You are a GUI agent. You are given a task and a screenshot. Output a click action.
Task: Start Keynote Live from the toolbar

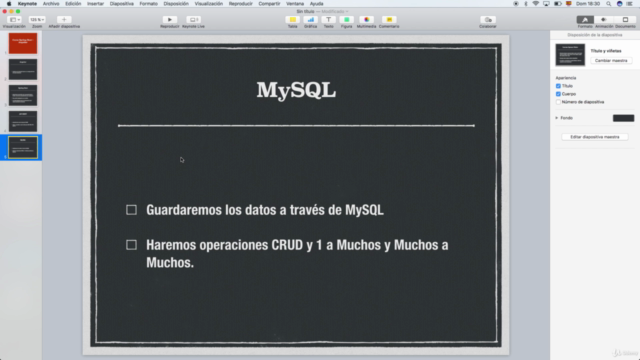193,20
